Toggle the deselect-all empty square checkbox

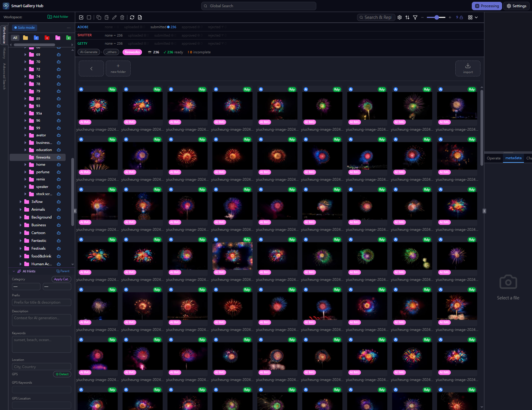point(89,17)
